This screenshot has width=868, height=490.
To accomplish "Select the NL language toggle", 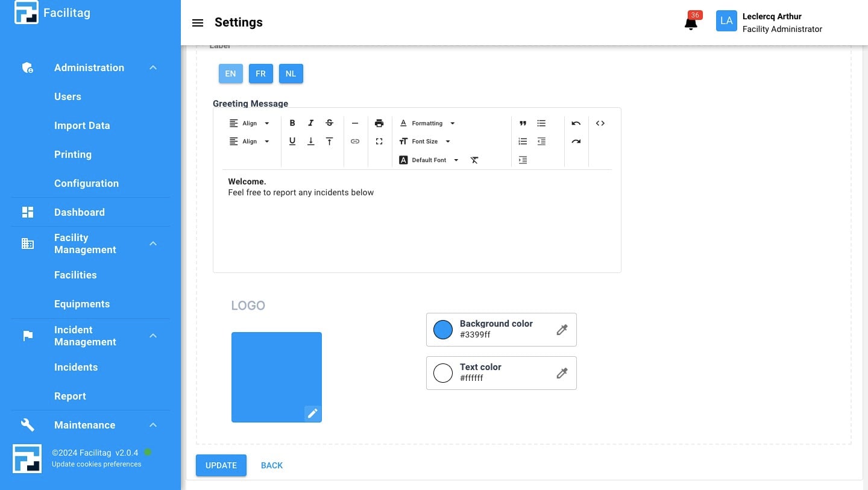I will (291, 74).
